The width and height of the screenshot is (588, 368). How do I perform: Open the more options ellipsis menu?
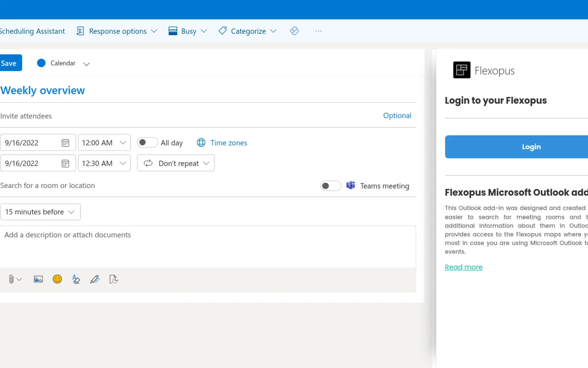coord(319,31)
